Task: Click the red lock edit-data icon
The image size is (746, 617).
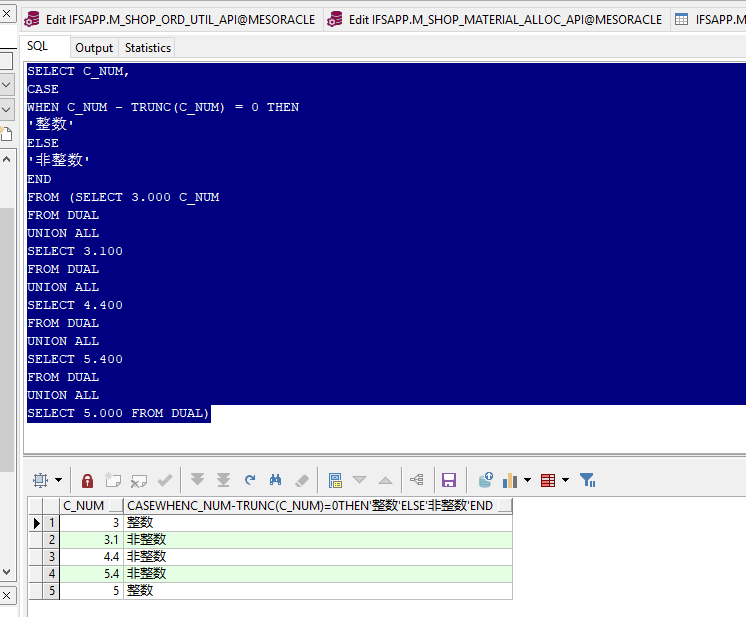Action: coord(88,480)
